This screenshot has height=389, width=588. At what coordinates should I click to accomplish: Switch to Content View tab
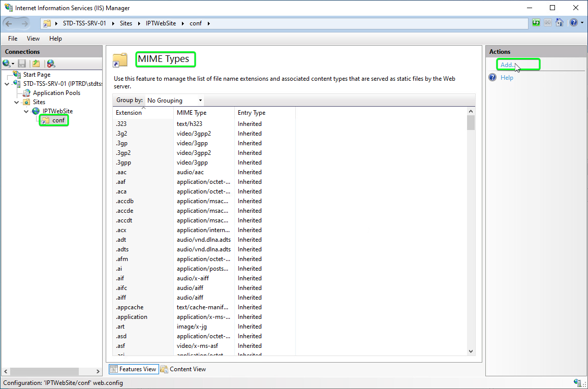(x=183, y=369)
